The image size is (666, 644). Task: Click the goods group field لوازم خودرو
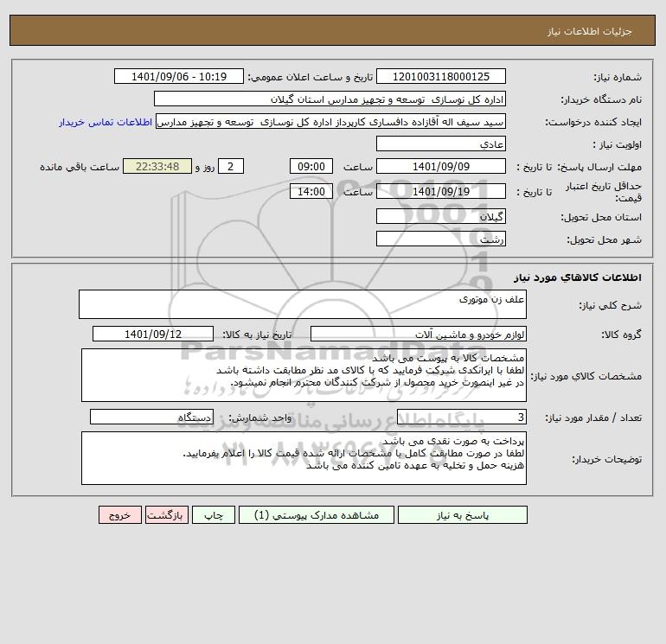(x=419, y=334)
